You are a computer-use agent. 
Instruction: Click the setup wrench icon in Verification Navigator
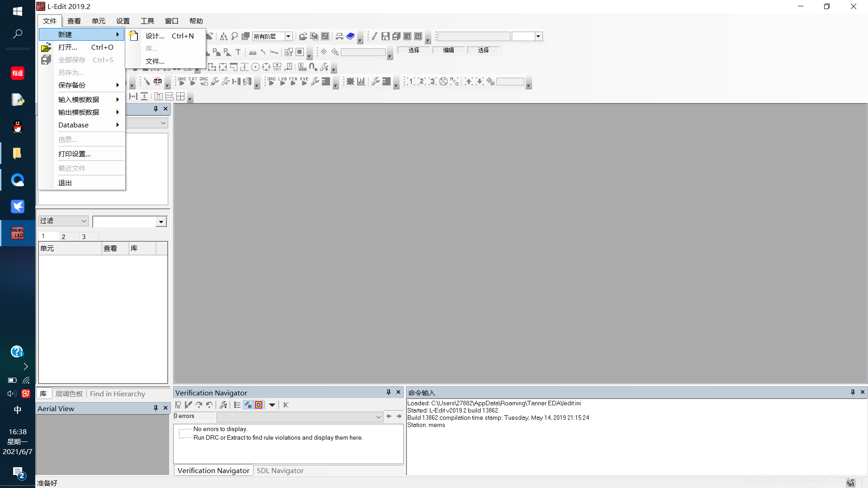(223, 405)
